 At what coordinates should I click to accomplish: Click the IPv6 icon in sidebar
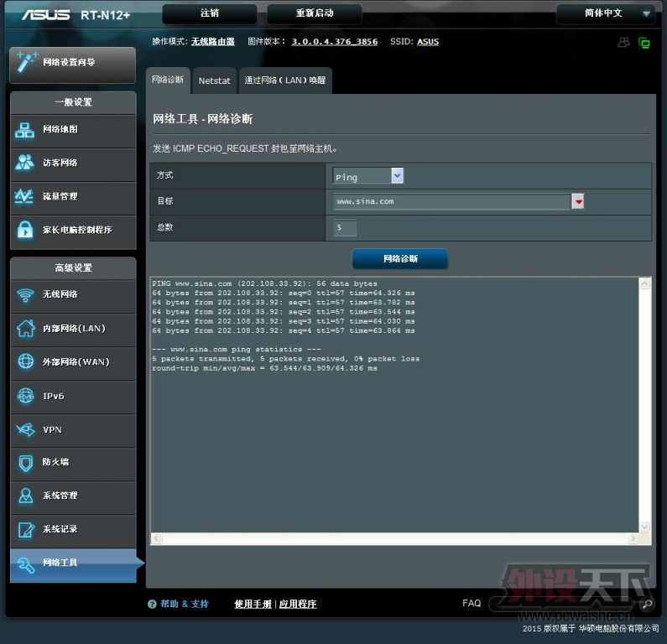click(x=25, y=396)
